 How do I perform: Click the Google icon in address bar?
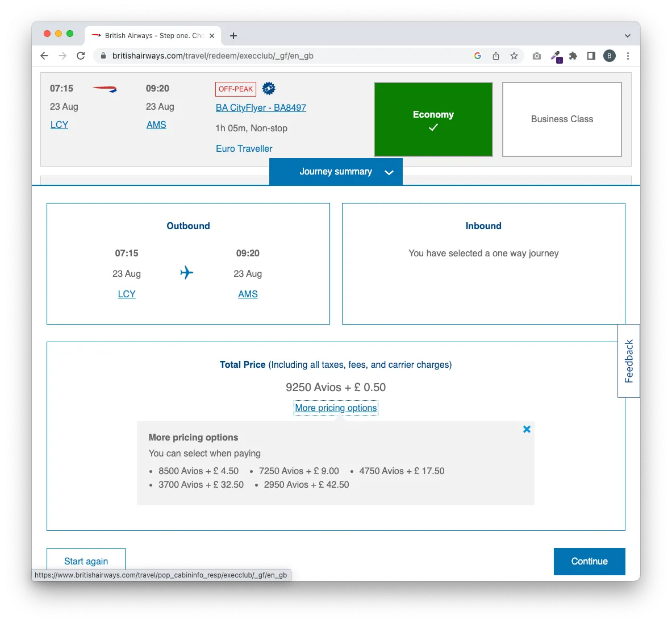[x=477, y=56]
